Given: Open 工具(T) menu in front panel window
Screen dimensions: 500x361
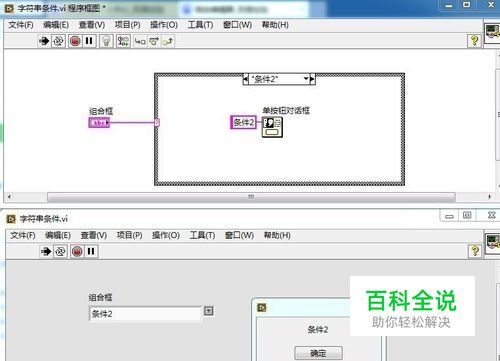Looking at the screenshot, I should click(x=202, y=235).
